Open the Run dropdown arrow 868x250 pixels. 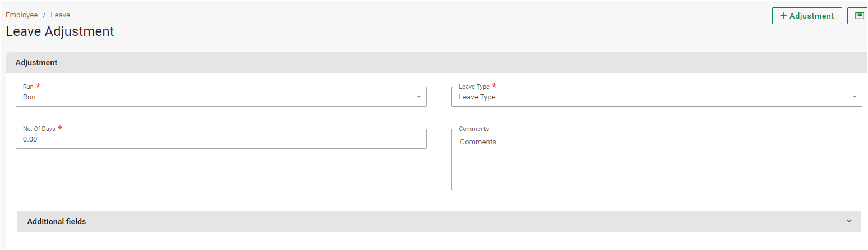(x=418, y=97)
